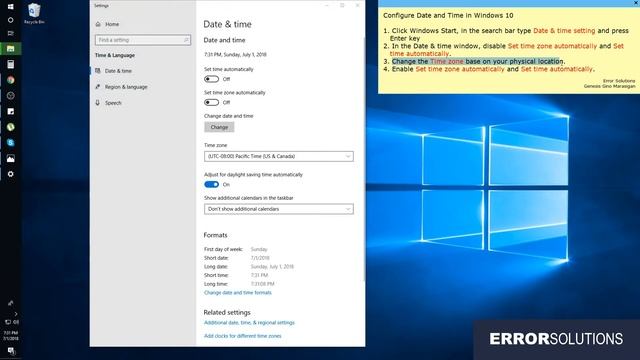The image size is (640, 360).
Task: Close the yellow instructions note
Action: (636, 3)
